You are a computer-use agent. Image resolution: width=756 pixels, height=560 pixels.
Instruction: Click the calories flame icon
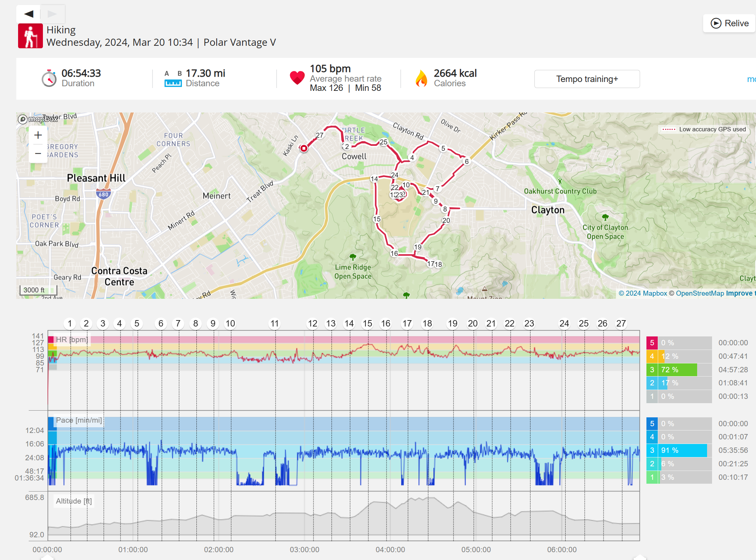click(x=421, y=78)
